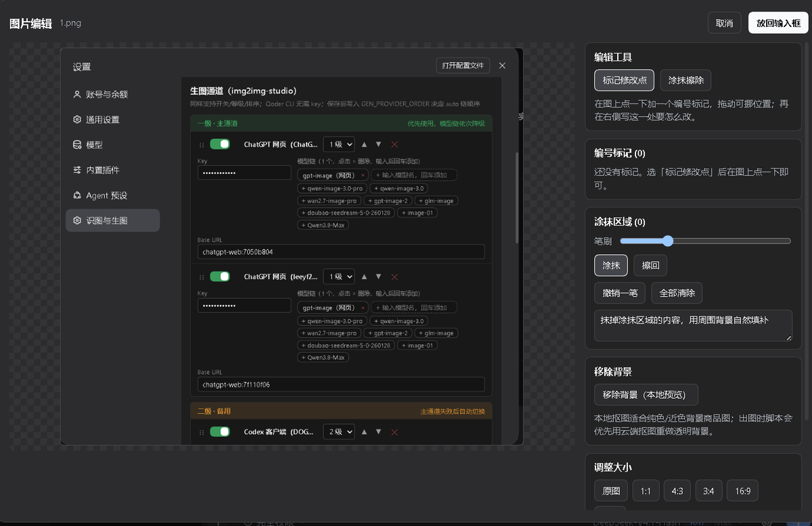Select the 标记修改点 editing tool
The width and height of the screenshot is (812, 526).
[x=625, y=80]
